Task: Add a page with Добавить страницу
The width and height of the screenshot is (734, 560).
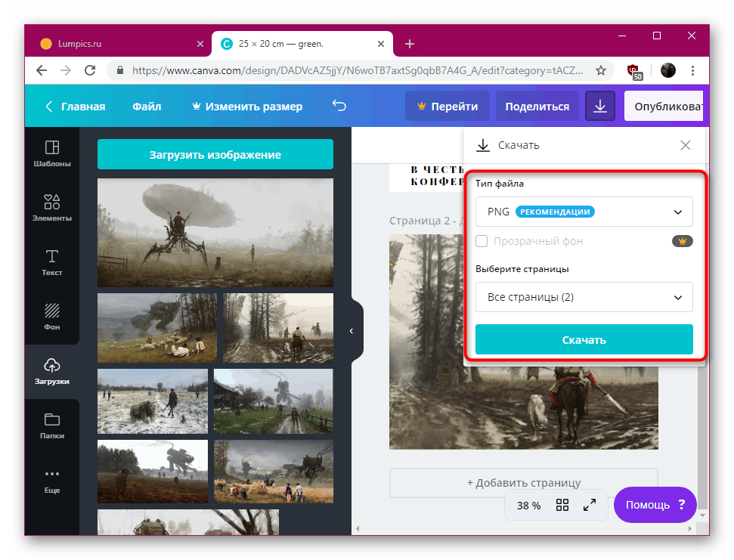Action: pyautogui.click(x=523, y=483)
